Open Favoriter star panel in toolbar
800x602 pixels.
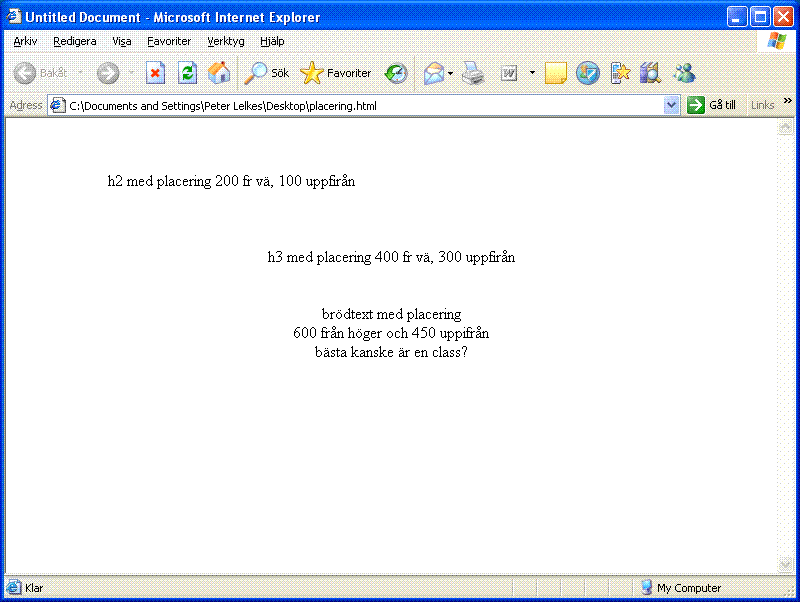336,73
